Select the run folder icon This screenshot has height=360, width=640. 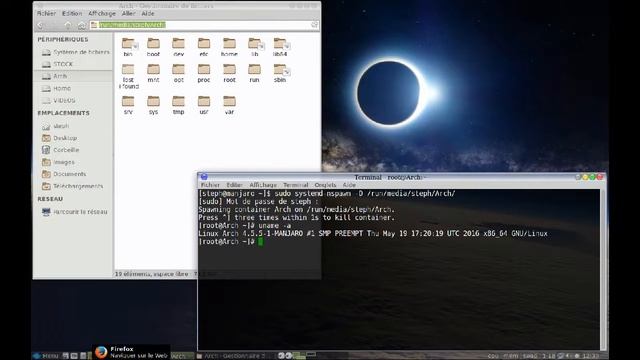point(254,69)
